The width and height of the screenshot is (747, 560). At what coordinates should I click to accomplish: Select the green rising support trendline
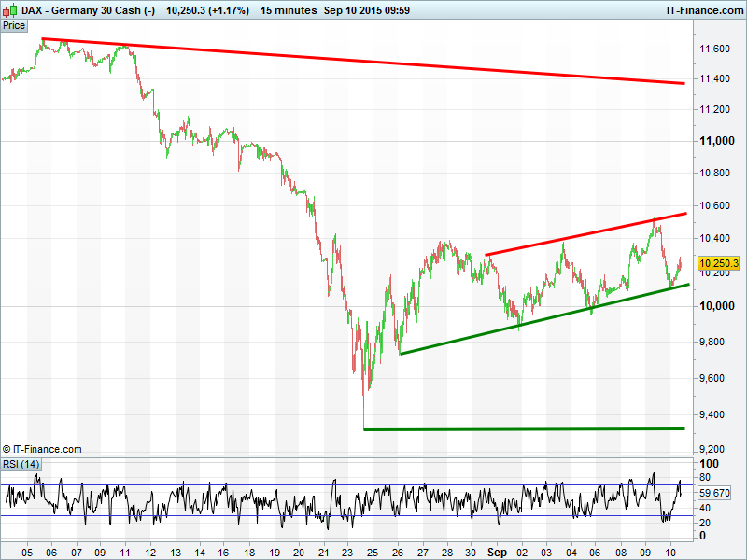[542, 319]
